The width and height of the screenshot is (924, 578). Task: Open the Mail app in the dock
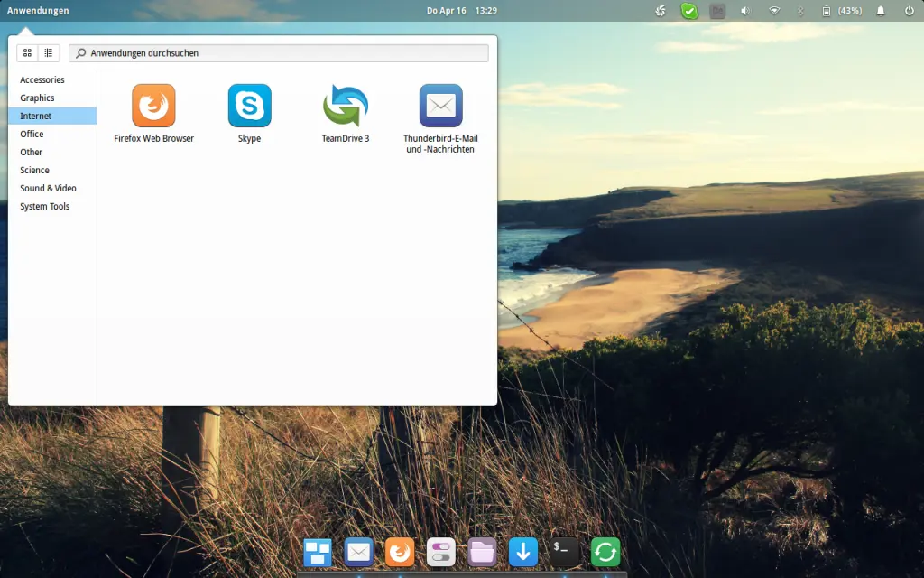[x=358, y=552]
